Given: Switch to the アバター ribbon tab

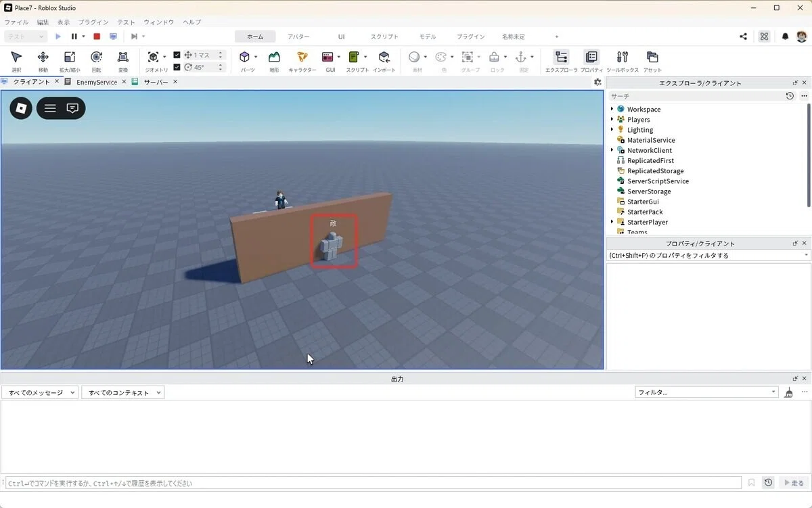Looking at the screenshot, I should click(x=298, y=37).
